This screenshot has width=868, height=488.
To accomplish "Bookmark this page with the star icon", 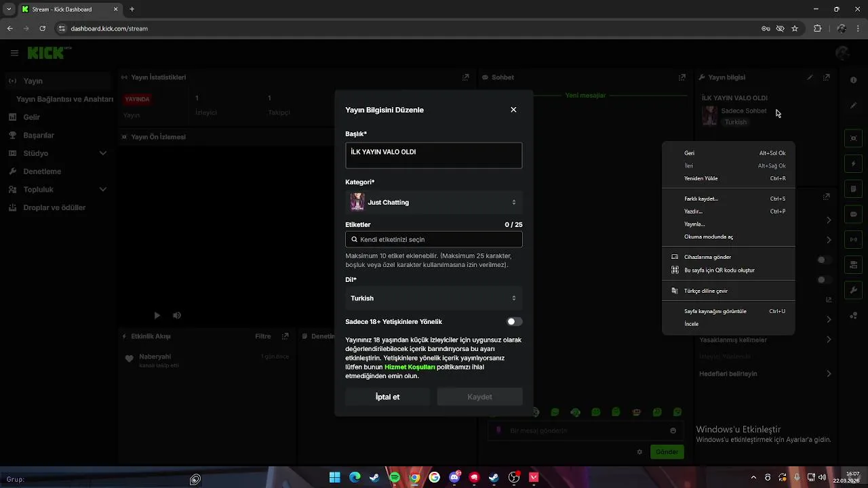I will pyautogui.click(x=795, y=28).
